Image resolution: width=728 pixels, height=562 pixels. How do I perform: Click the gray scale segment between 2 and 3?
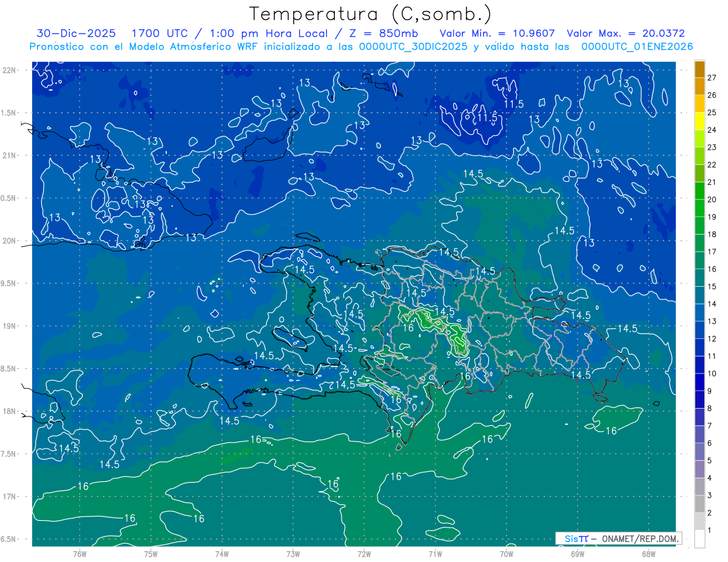click(x=699, y=504)
